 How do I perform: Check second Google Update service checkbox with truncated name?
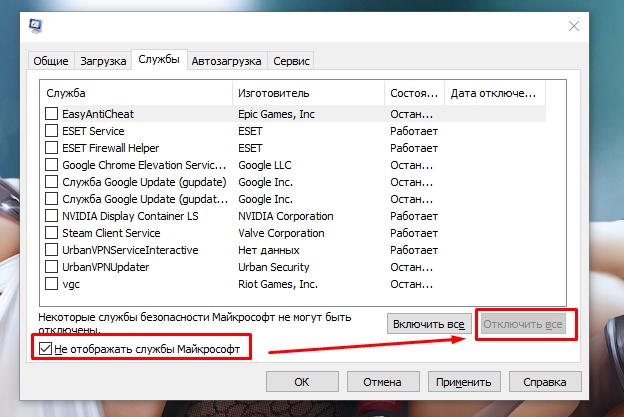coord(51,199)
